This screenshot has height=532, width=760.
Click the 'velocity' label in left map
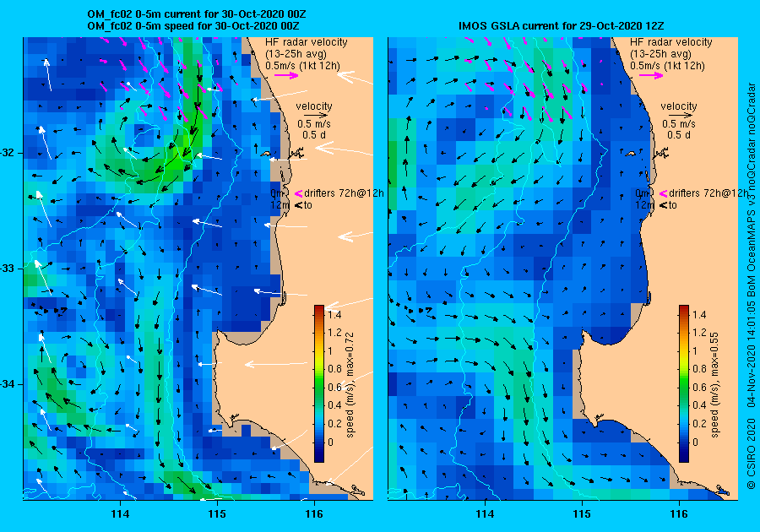tap(314, 106)
